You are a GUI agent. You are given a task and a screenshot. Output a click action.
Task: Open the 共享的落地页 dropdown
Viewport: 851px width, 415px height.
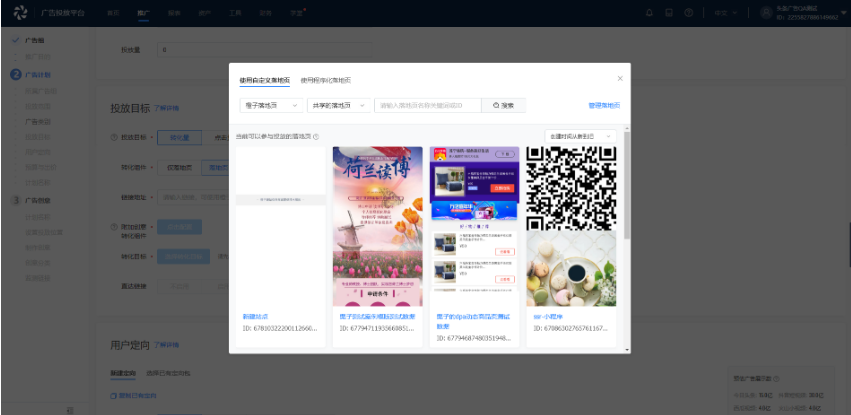[x=339, y=105]
